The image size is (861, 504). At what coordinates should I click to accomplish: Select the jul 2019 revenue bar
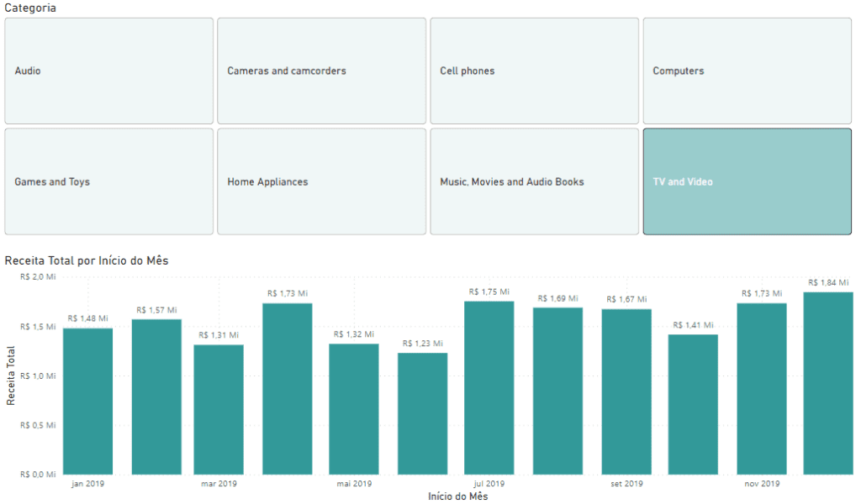[x=489, y=388]
